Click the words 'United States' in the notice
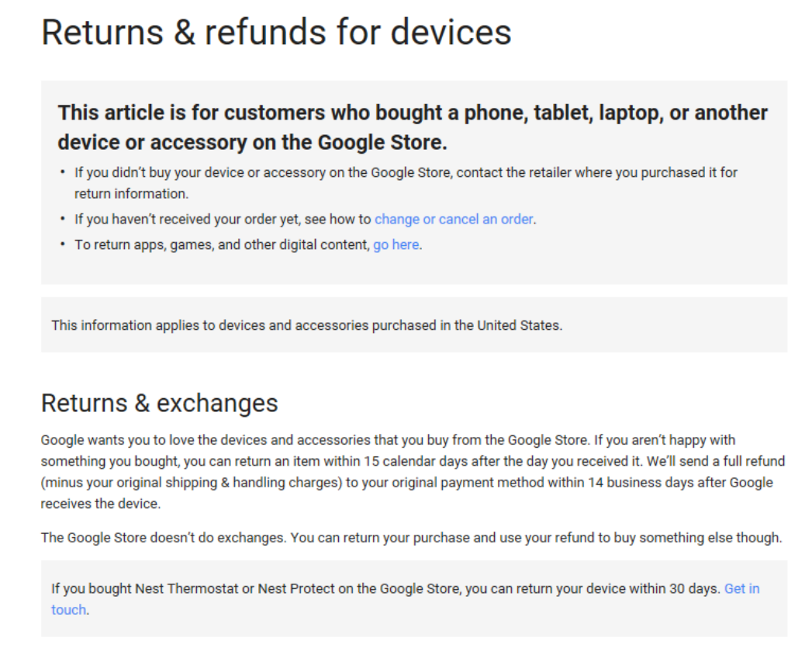Screen dimensions: 812x655 [x=519, y=325]
